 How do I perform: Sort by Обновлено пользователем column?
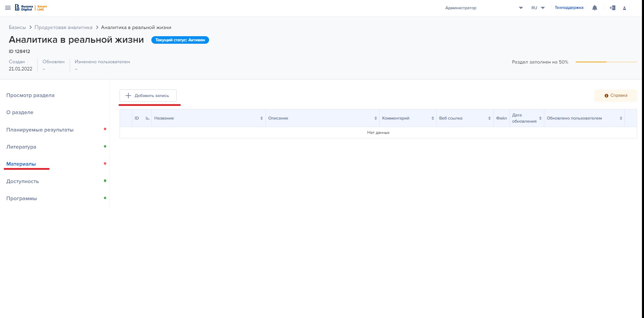(x=621, y=118)
